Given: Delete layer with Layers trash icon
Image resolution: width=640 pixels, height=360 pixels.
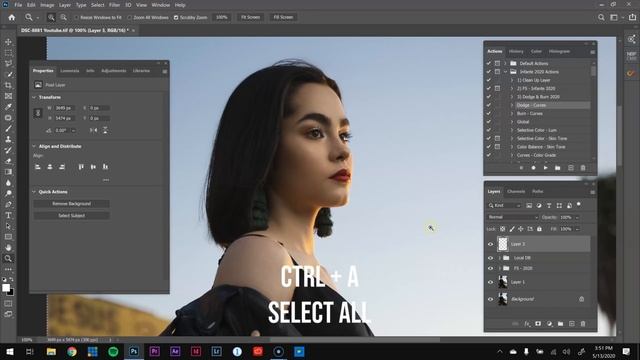Looking at the screenshot, I should tap(583, 324).
